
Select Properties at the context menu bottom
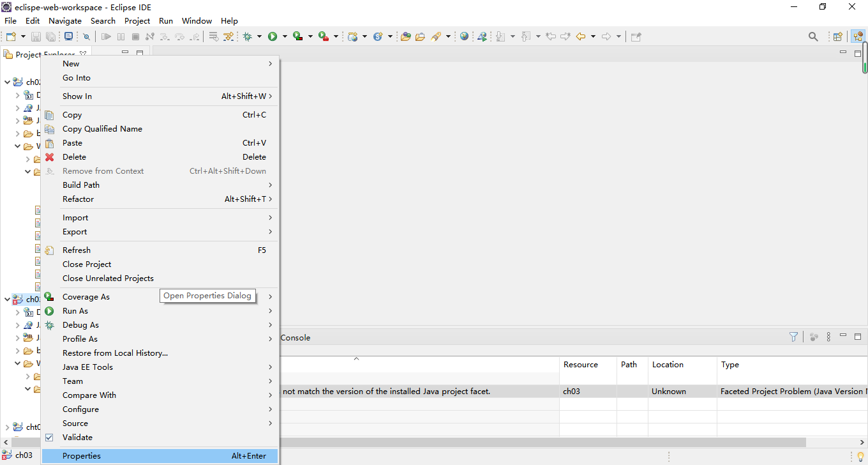[x=81, y=455]
